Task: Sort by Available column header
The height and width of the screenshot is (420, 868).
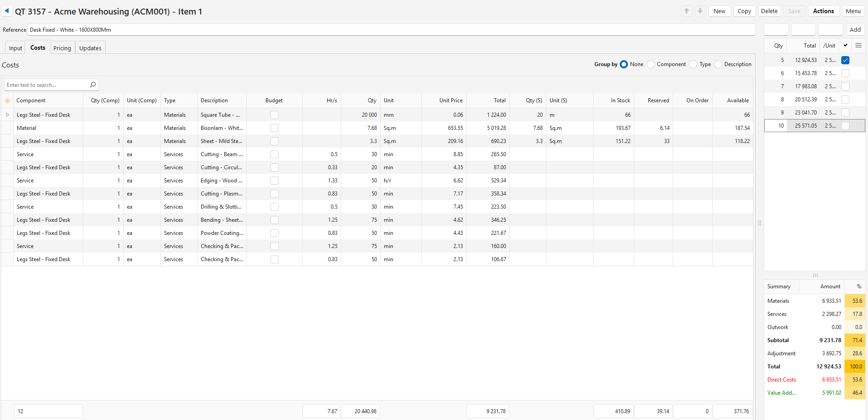Action: coord(733,100)
